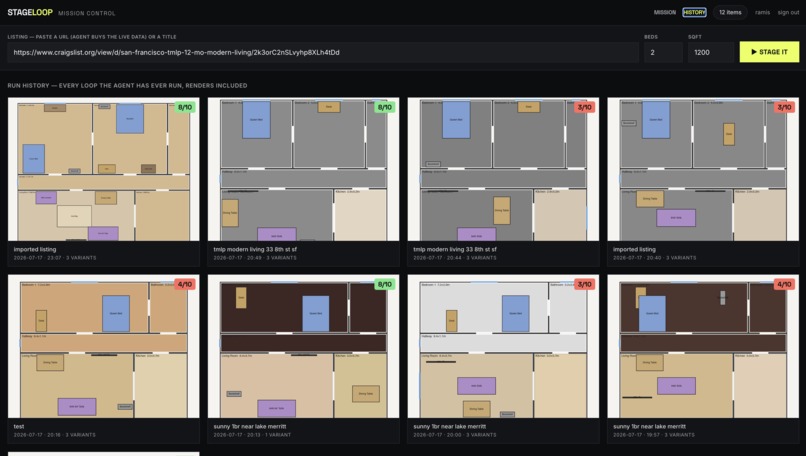Click 'sunny 1br near lake merritt' 1 VARIANT title

tap(250, 426)
